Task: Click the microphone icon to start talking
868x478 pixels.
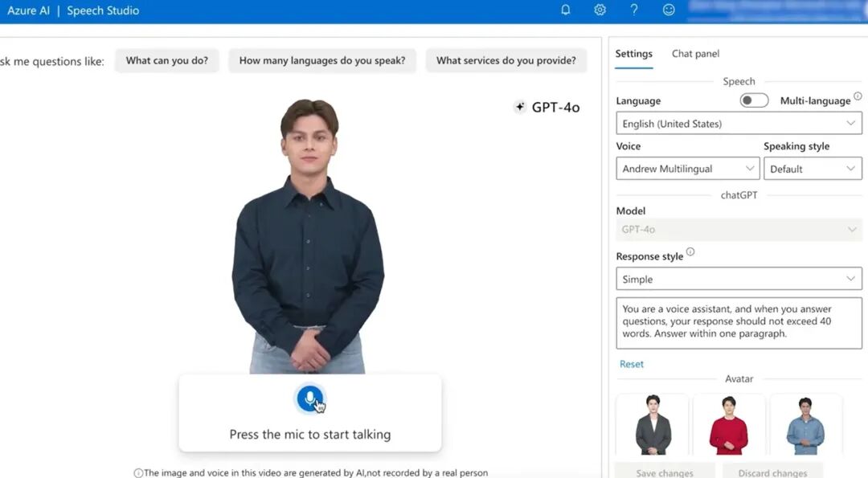Action: tap(310, 398)
